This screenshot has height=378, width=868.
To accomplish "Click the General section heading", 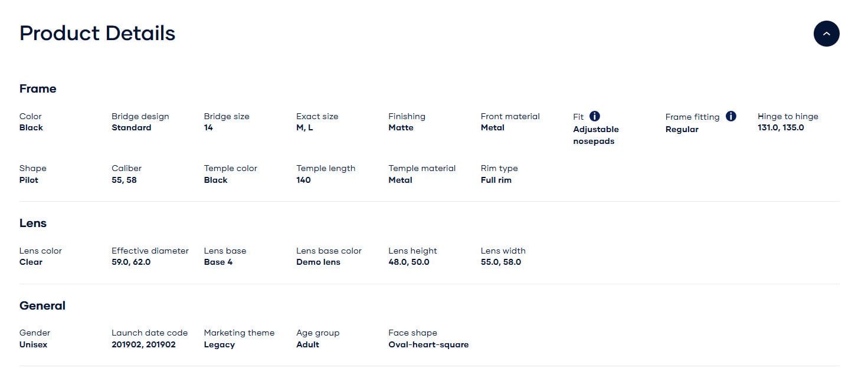I will point(42,305).
